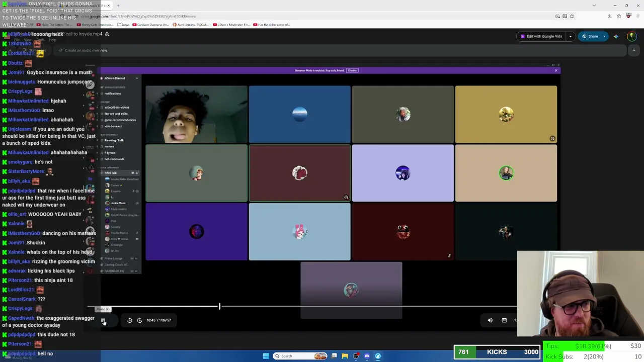The width and height of the screenshot is (644, 362).
Task: Open the Google account avatar
Action: 631,36
